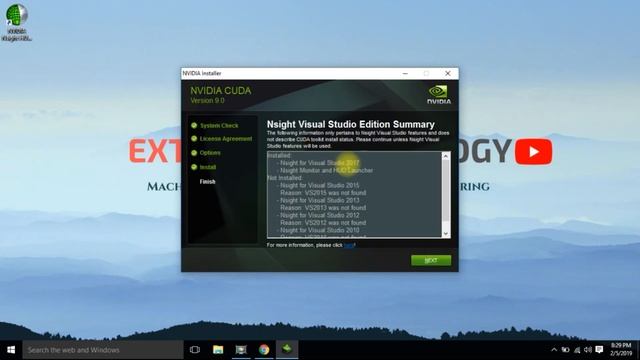Image resolution: width=640 pixels, height=360 pixels.
Task: Open the Action Center notifications icon
Action: pyautogui.click(x=599, y=349)
